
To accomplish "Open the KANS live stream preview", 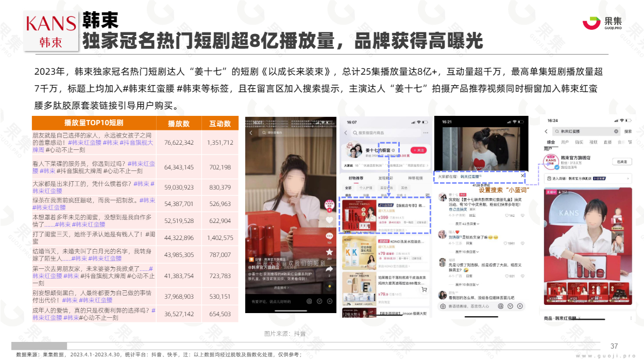I will click(588, 247).
